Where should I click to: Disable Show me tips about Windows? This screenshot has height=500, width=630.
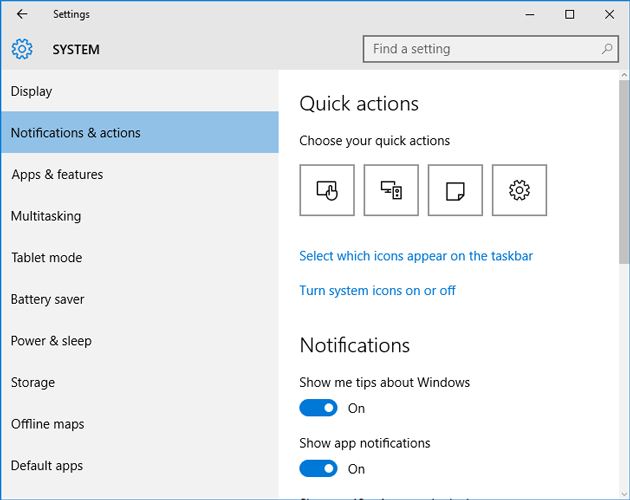[x=319, y=408]
